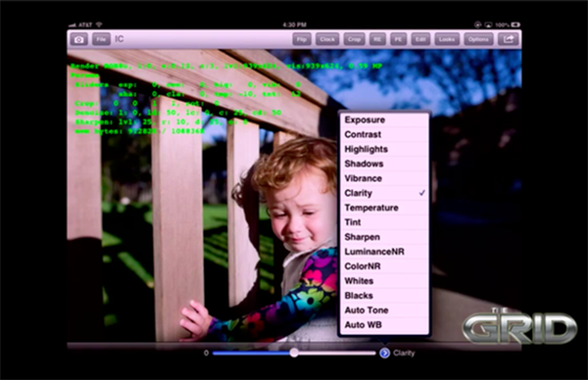This screenshot has width=588, height=380.
Task: Select Tint in the adjustment list
Action: pos(384,222)
